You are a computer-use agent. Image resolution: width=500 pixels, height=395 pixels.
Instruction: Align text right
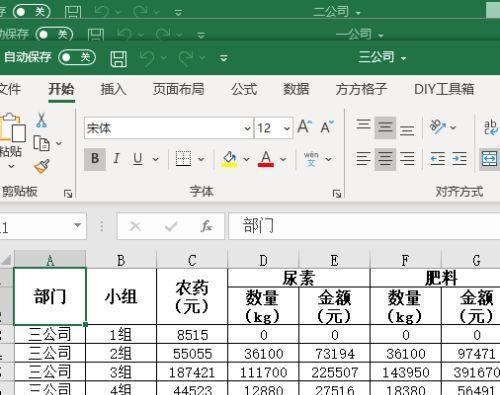click(407, 159)
